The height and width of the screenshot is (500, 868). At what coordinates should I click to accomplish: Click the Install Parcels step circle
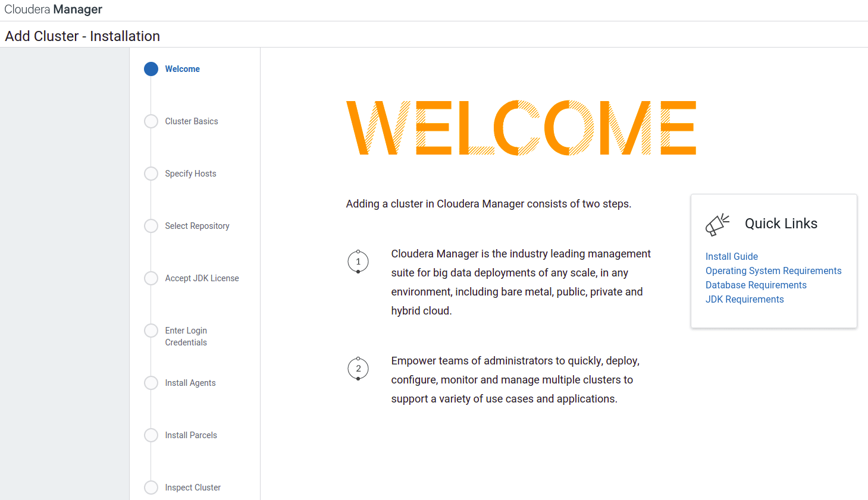[x=151, y=435]
